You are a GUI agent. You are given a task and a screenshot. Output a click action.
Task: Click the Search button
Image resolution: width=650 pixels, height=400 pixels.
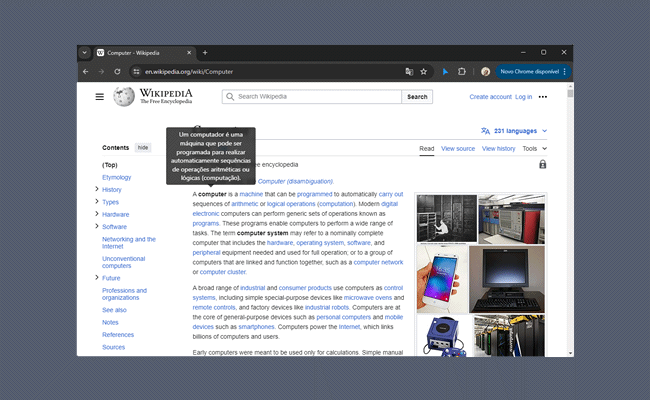pos(417,97)
